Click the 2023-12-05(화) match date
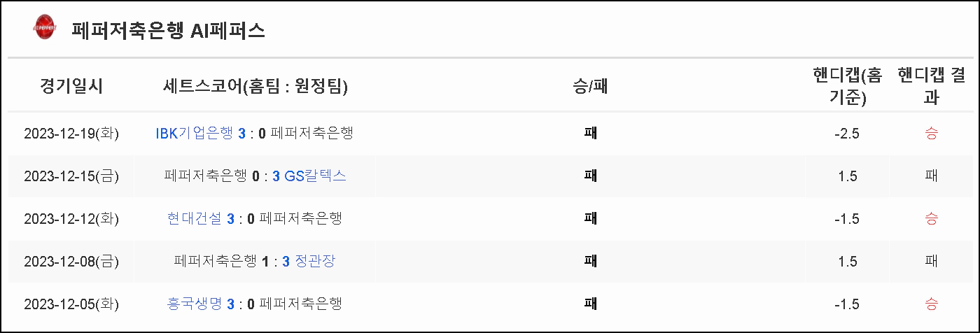The height and width of the screenshot is (333, 980). pos(71,304)
